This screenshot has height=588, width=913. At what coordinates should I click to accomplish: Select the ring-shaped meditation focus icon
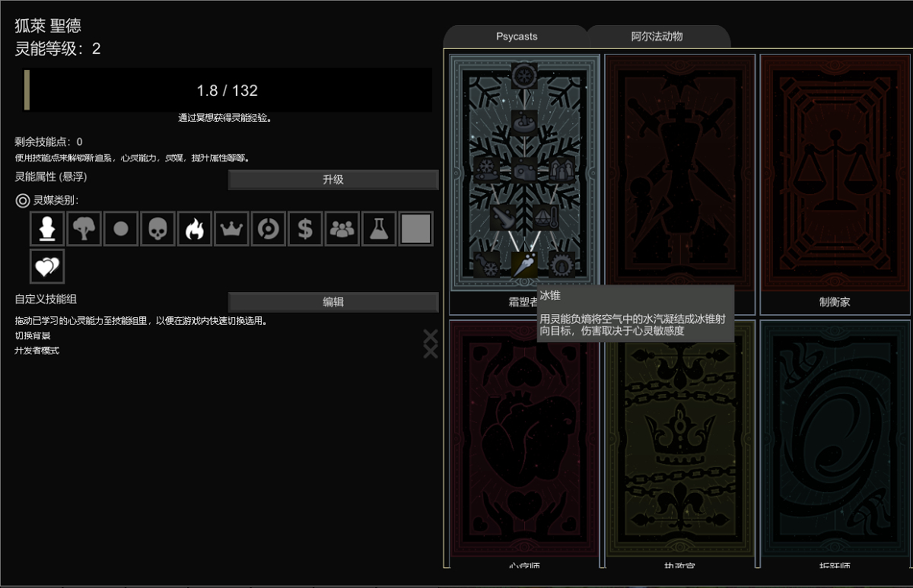(268, 229)
